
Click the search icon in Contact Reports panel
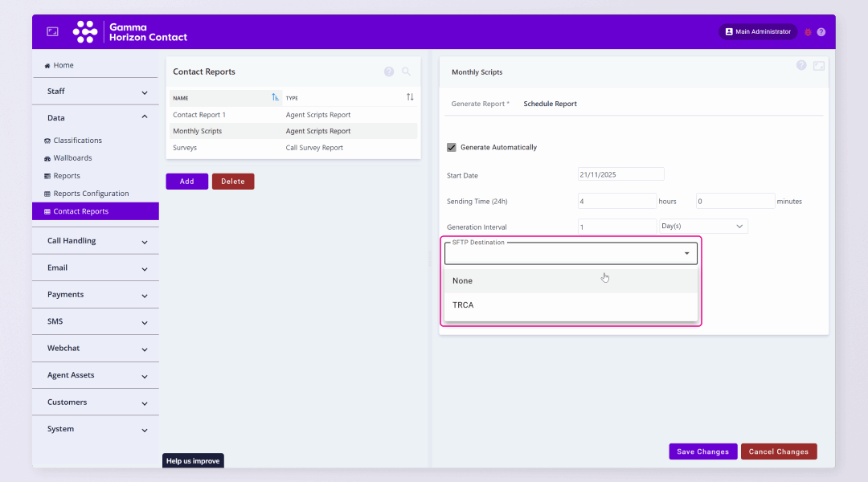(407, 71)
